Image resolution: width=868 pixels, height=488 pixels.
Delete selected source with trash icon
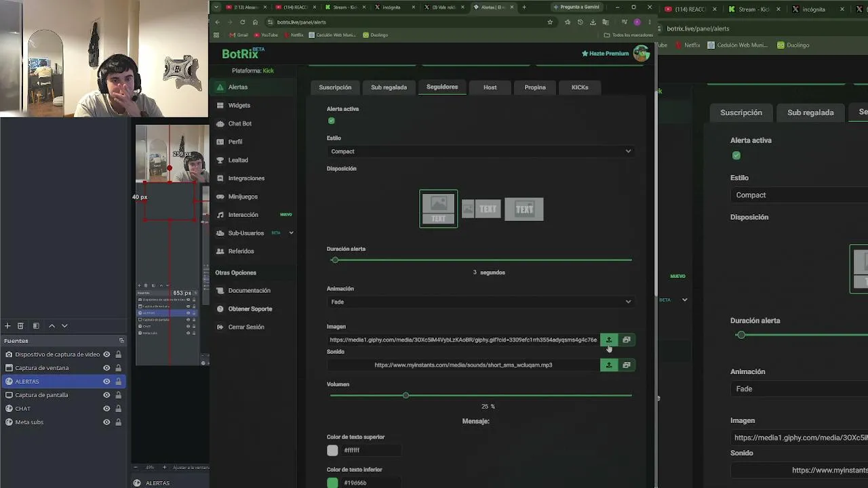click(x=20, y=326)
